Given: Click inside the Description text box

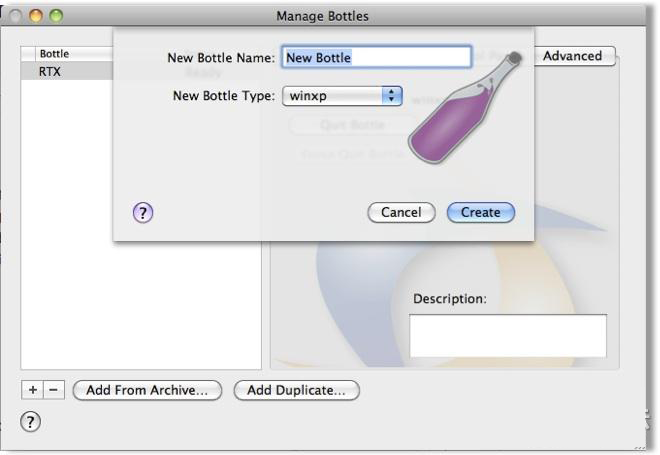Looking at the screenshot, I should (x=507, y=335).
